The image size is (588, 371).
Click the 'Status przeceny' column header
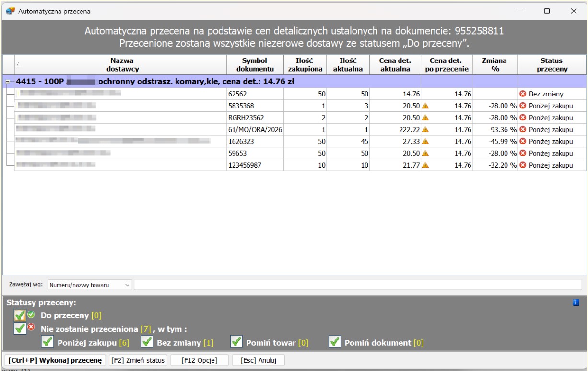pyautogui.click(x=552, y=65)
